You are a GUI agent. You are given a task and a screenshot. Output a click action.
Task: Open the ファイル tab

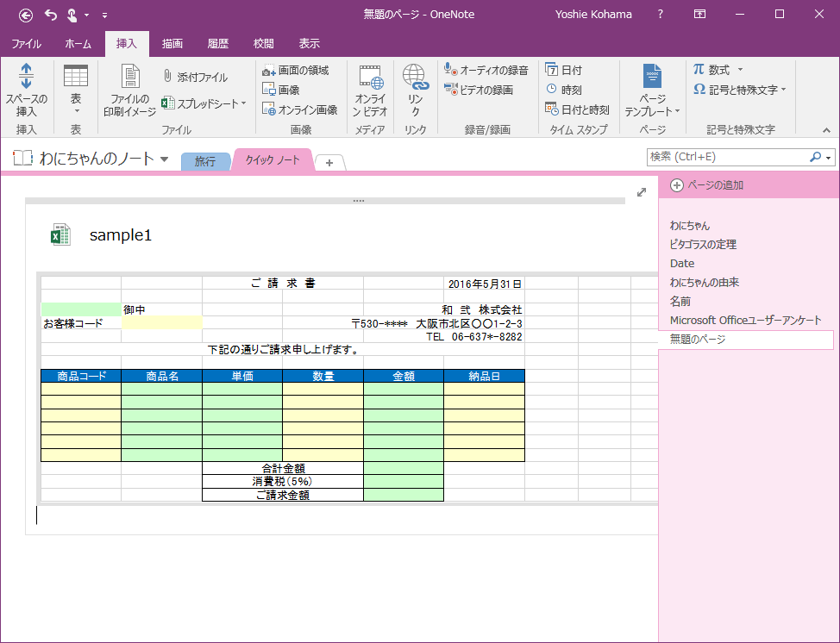26,44
